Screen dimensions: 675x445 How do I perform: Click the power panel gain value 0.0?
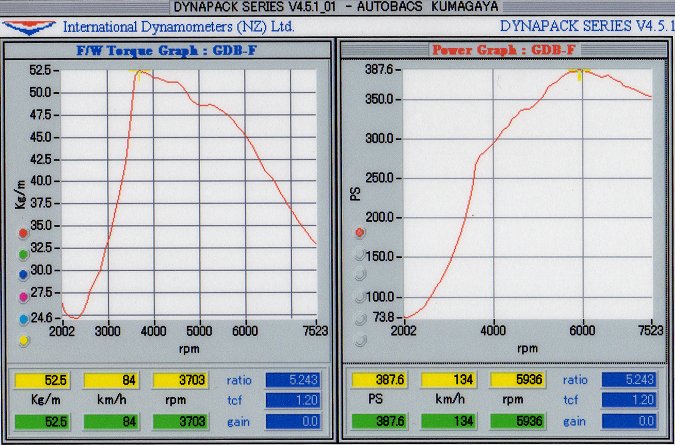coord(629,421)
